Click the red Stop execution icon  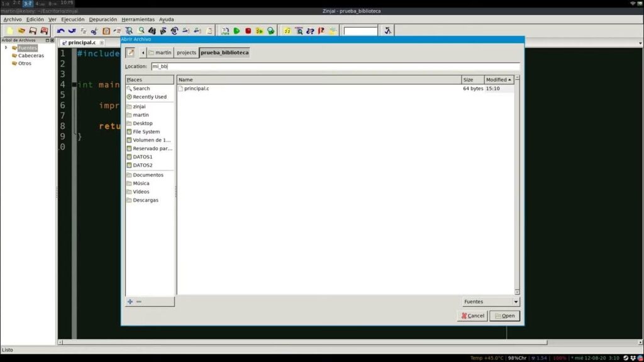(248, 30)
